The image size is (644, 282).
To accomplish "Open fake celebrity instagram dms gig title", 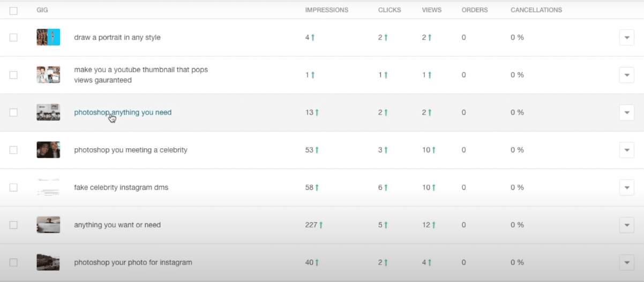I will click(121, 187).
